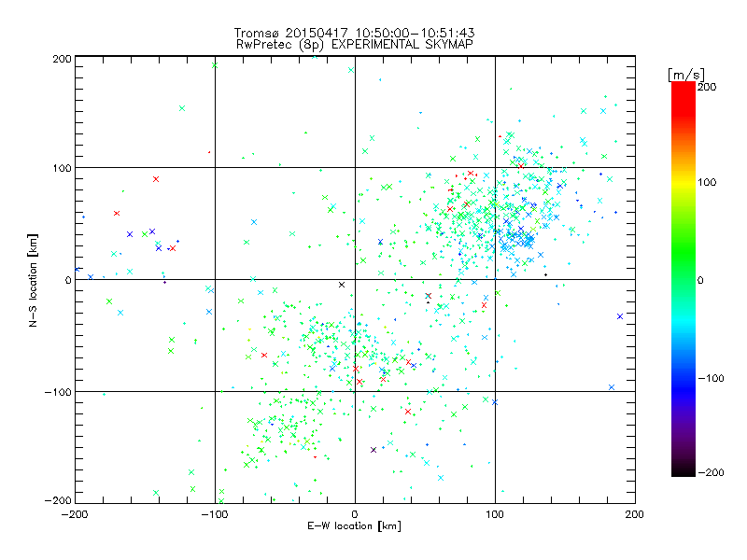This screenshot has width=747, height=560.
Task: Click the plot title 'Tromsø 20150417 10:50:00-10:51:43'
Action: point(354,33)
